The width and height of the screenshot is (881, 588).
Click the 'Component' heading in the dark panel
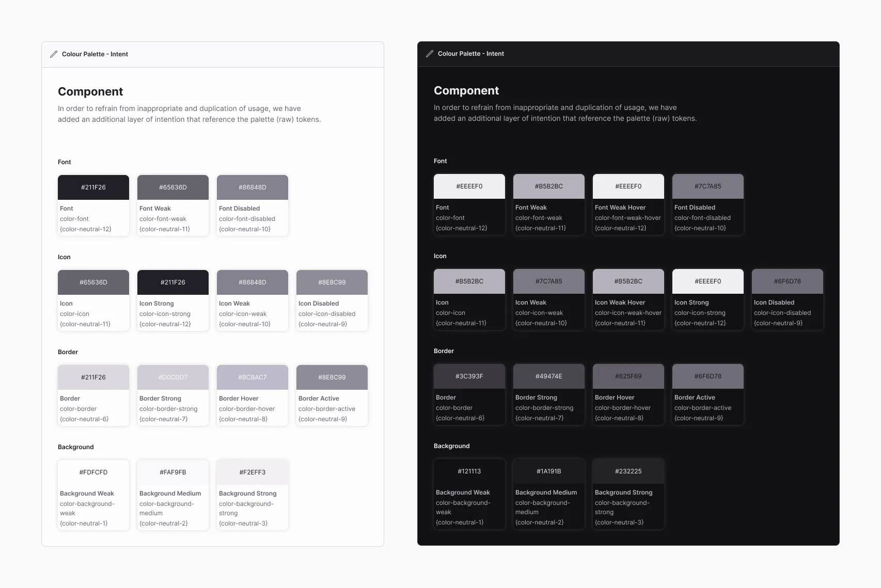point(466,90)
